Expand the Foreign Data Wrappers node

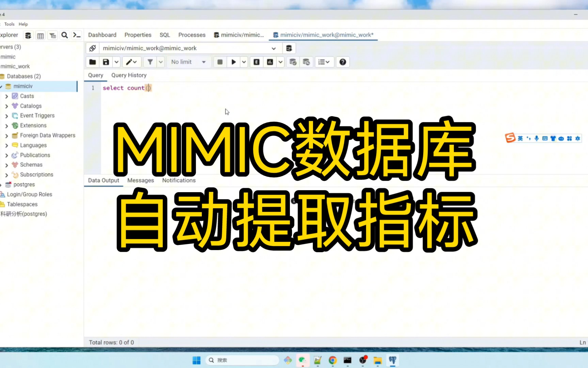tap(6, 136)
